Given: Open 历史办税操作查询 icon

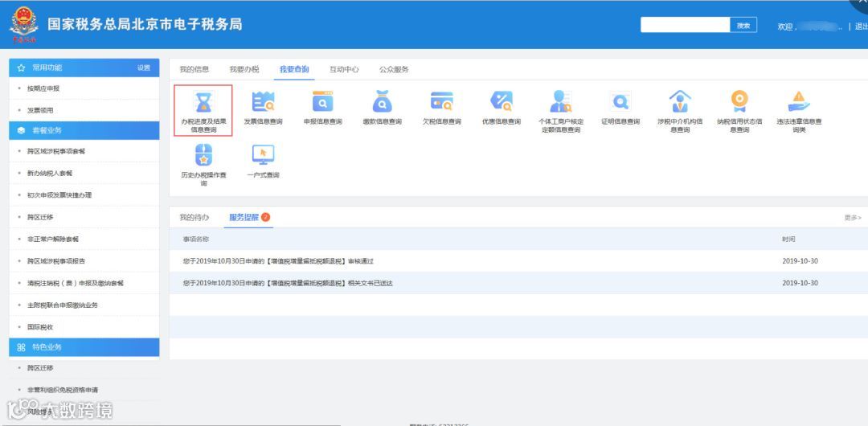Looking at the screenshot, I should (x=203, y=155).
